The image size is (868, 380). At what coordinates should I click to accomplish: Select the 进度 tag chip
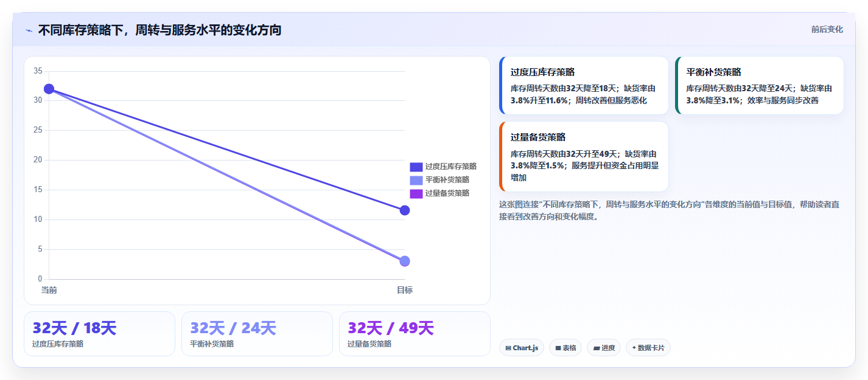pos(604,348)
